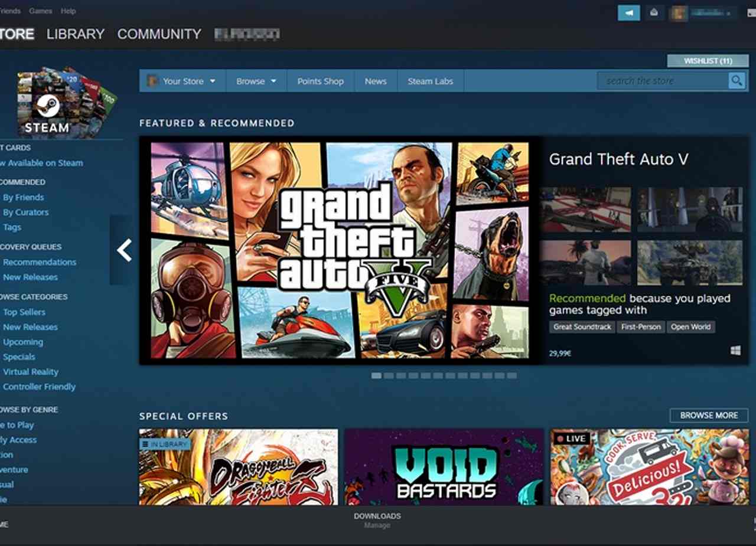
Task: Click the Windows platform icon on GTA V
Action: click(x=735, y=351)
